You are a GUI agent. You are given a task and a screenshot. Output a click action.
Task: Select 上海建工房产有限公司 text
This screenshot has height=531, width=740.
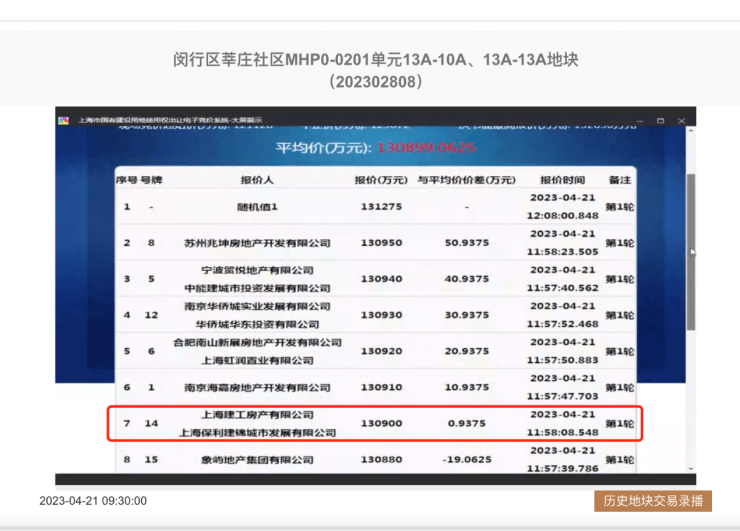coord(257,415)
